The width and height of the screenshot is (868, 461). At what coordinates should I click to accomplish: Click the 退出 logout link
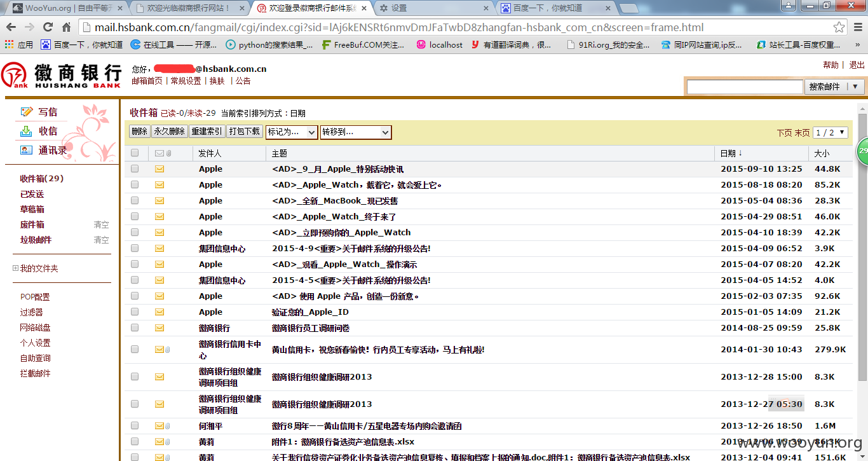tap(857, 65)
